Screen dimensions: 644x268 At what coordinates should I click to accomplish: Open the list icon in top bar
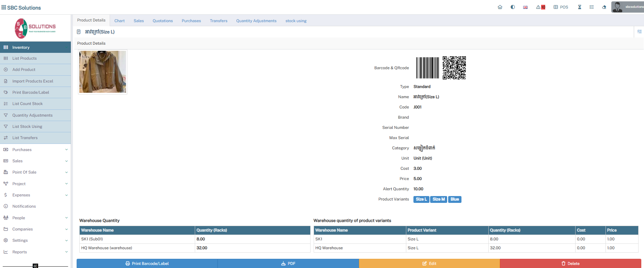(x=592, y=7)
